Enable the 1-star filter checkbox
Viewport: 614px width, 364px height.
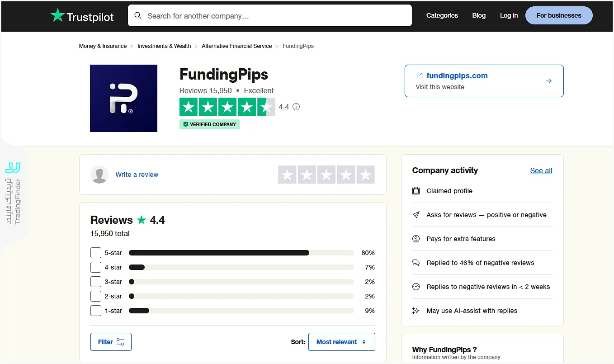coord(96,311)
